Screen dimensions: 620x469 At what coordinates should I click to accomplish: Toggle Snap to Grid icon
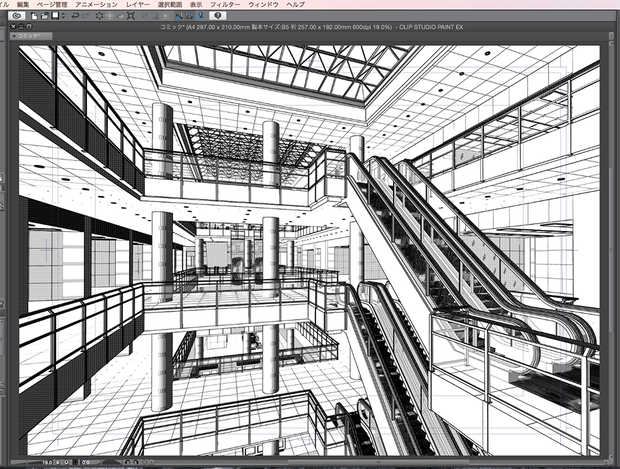click(201, 16)
